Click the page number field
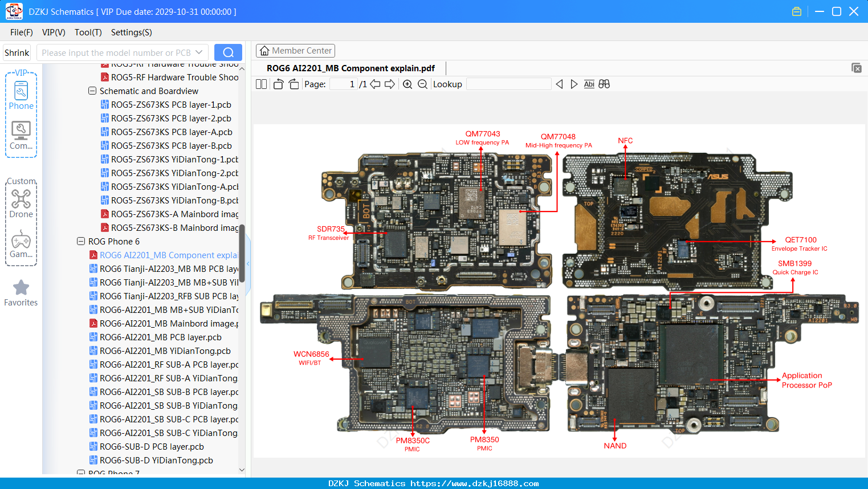This screenshot has height=489, width=868. (x=344, y=84)
